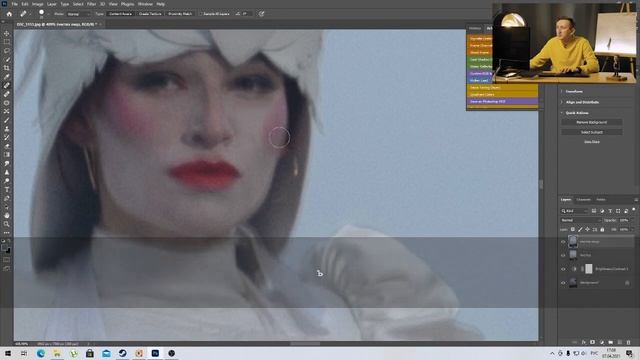Hide the topmost layer in Layers panel
Image resolution: width=640 pixels, height=360 pixels.
point(563,242)
